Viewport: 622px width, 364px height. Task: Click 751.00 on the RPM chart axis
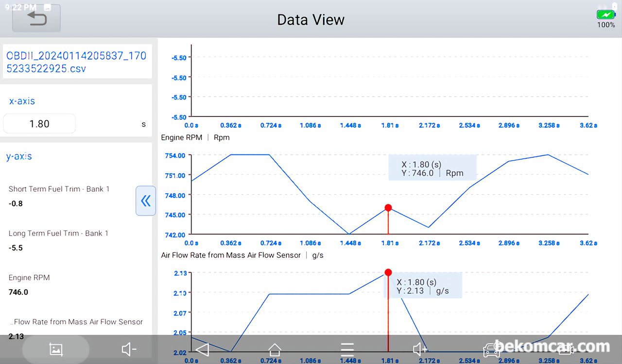[175, 175]
